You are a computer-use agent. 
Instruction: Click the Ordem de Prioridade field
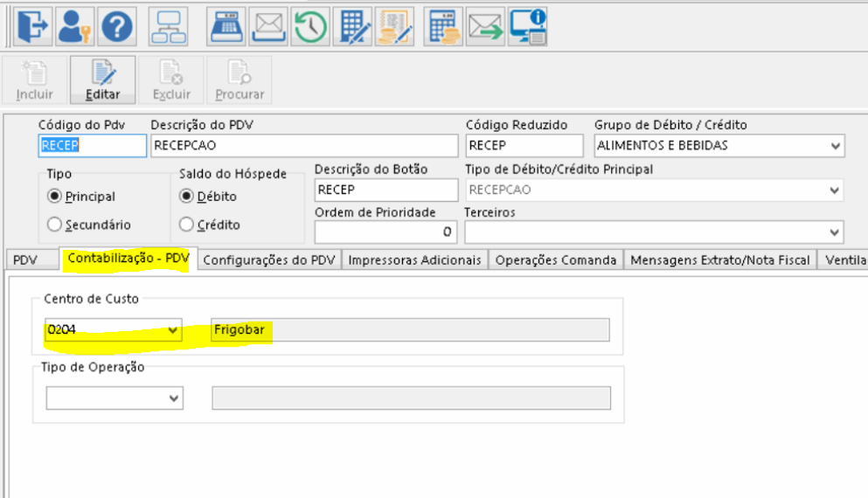click(385, 232)
